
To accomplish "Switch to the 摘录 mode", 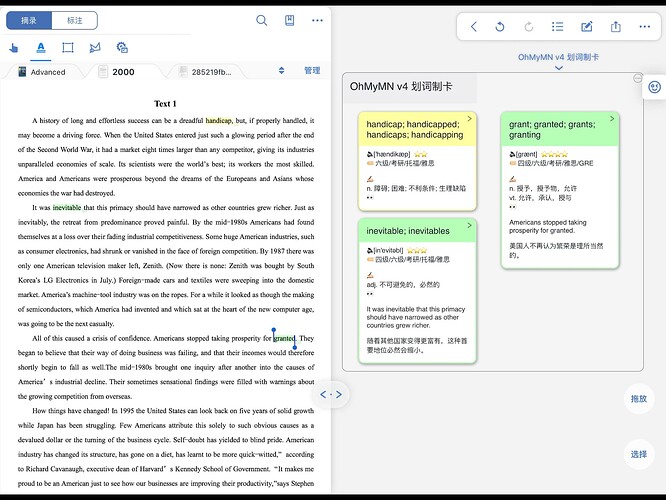I will point(29,20).
